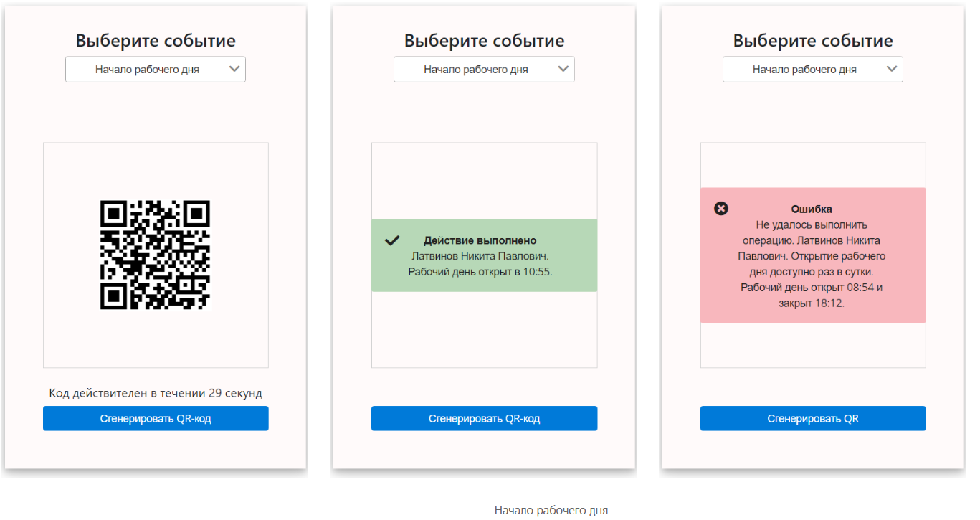Screen dimensions: 980x520
Task: Click the "Ошибка" title in the red message
Action: click(812, 209)
